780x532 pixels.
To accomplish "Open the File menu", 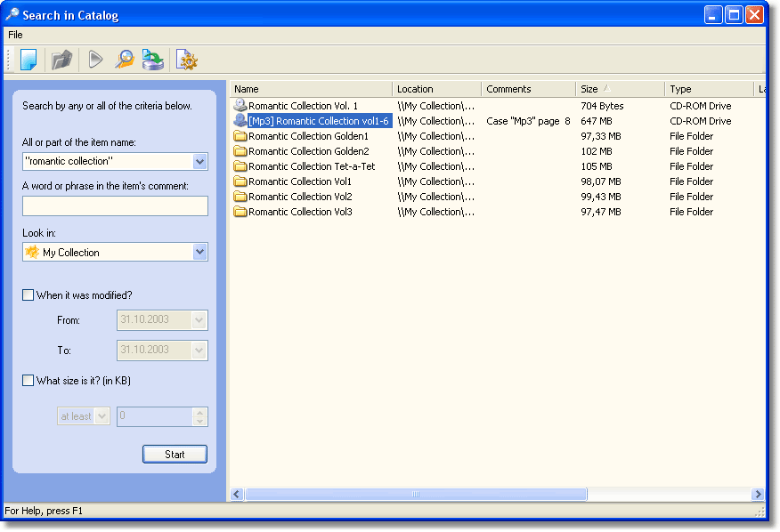I will tap(15, 35).
